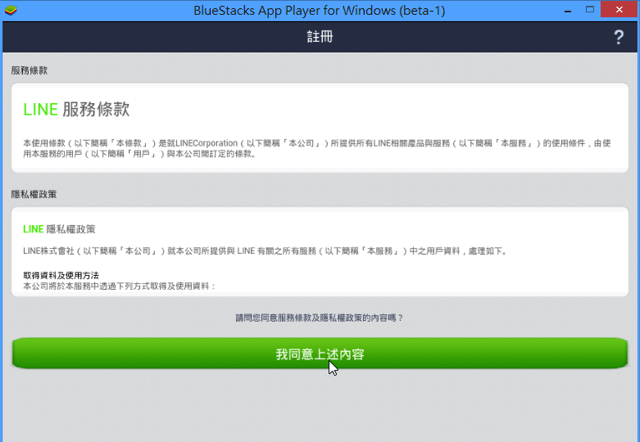Click the LINE 服務條款 heading

click(x=76, y=109)
